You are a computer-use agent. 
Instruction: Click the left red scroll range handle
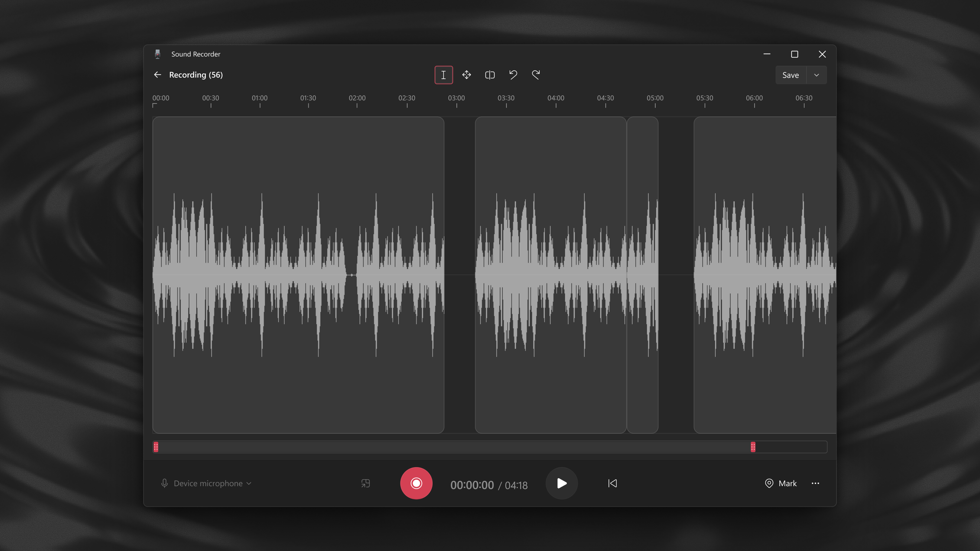[x=156, y=447]
